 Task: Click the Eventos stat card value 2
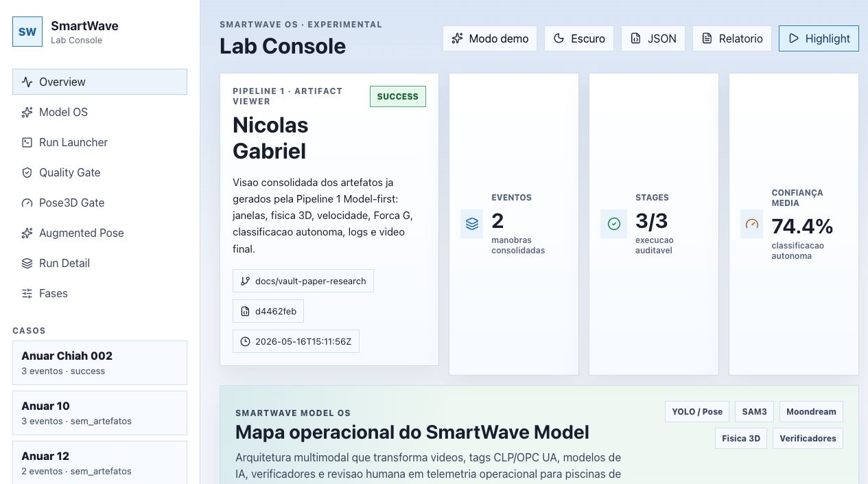pyautogui.click(x=497, y=221)
